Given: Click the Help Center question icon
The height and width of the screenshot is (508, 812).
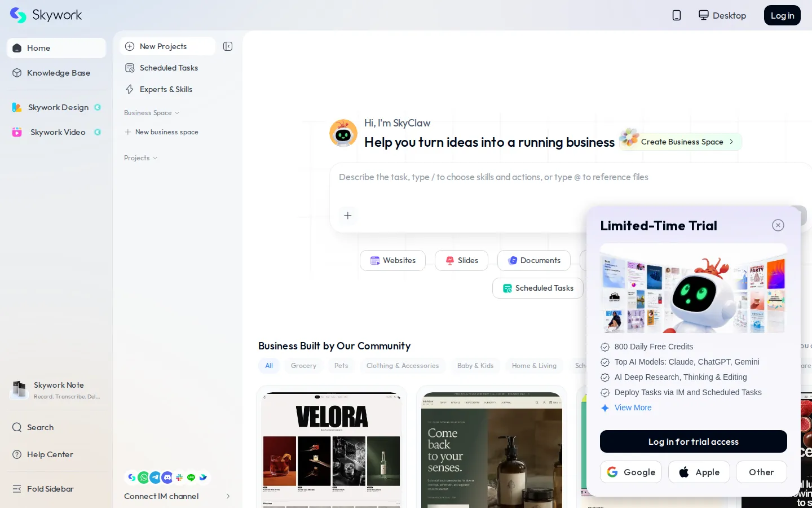Looking at the screenshot, I should pos(17,454).
